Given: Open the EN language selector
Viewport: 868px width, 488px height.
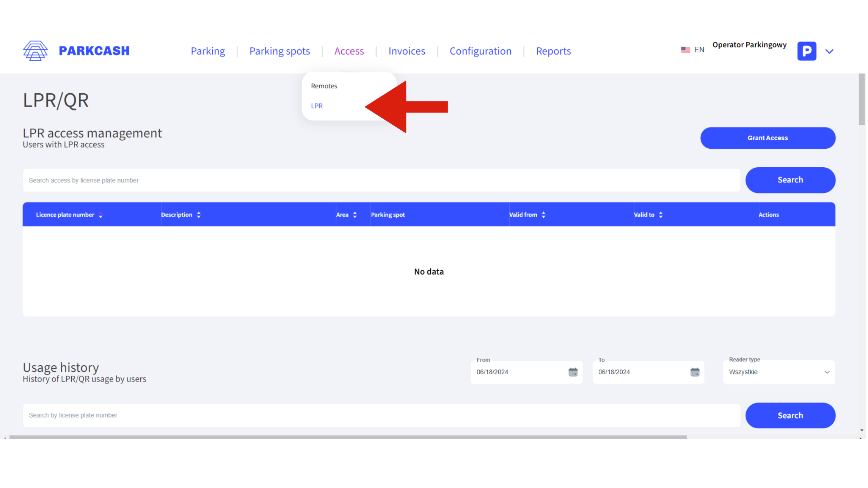Looking at the screenshot, I should (x=699, y=50).
